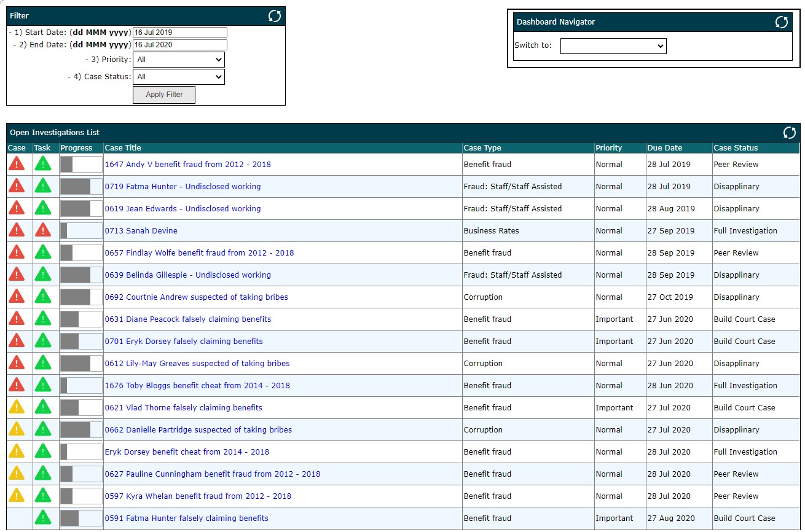805x532 pixels.
Task: Open the Priority filter dropdown
Action: (179, 60)
